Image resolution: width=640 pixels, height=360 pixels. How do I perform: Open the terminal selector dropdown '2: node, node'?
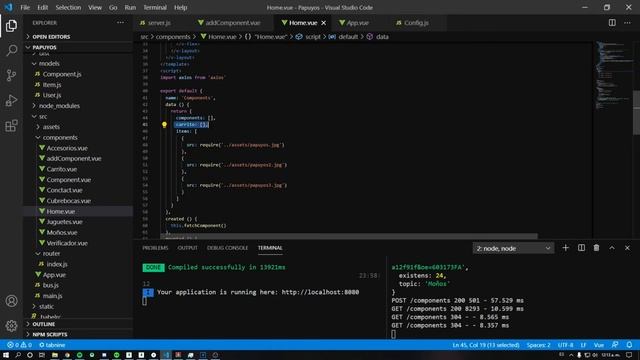[x=513, y=248]
